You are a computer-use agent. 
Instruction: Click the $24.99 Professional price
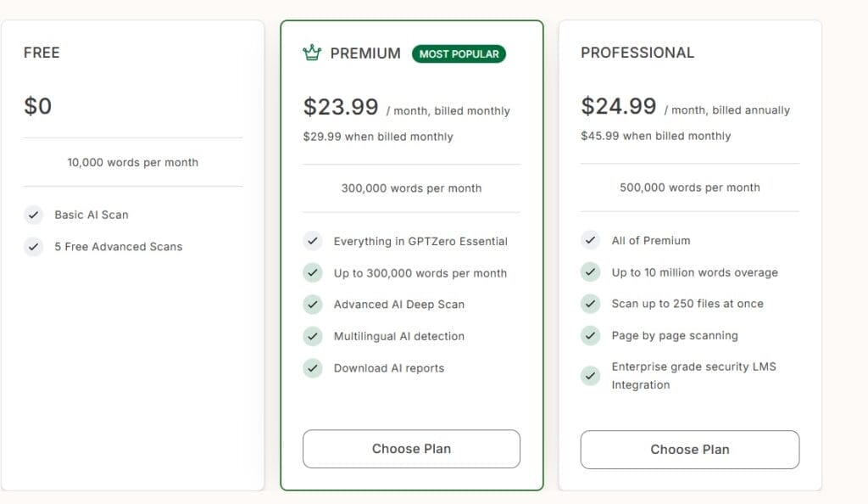[x=619, y=106]
